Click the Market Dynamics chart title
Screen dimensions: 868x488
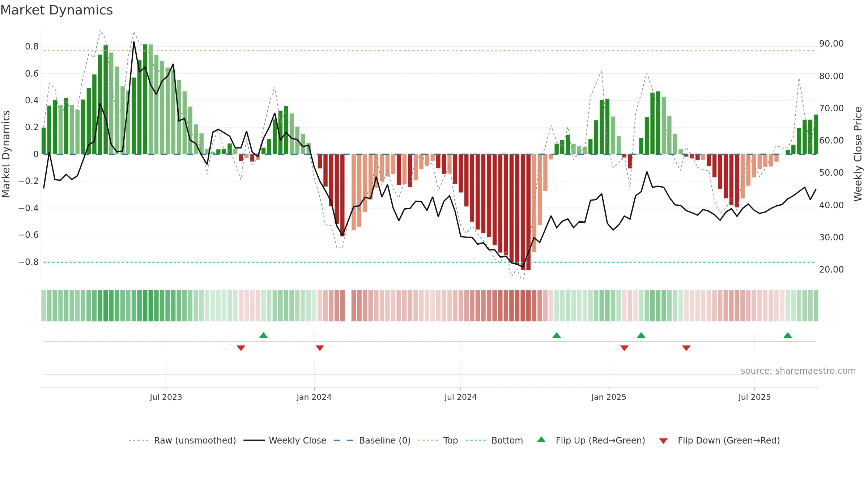point(56,10)
